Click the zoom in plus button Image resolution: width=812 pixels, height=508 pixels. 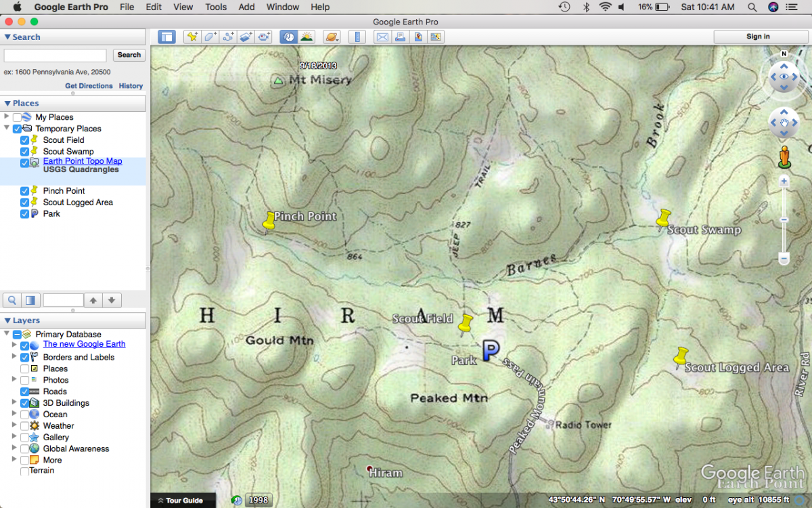click(x=784, y=181)
